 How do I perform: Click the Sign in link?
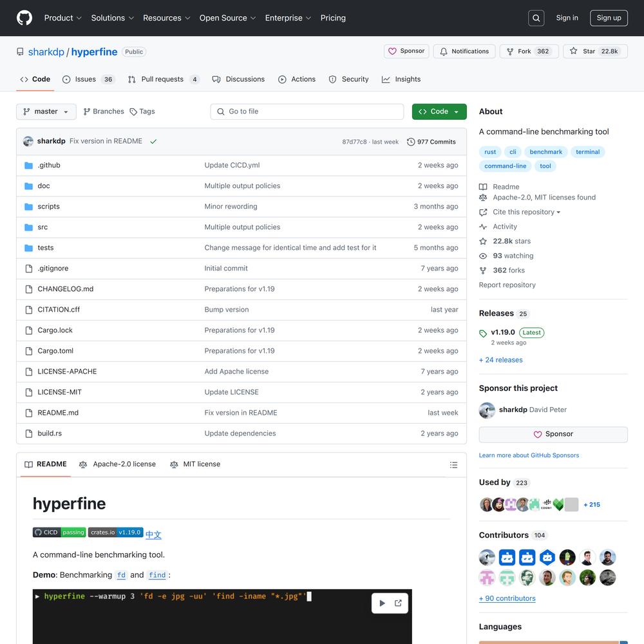click(x=567, y=17)
